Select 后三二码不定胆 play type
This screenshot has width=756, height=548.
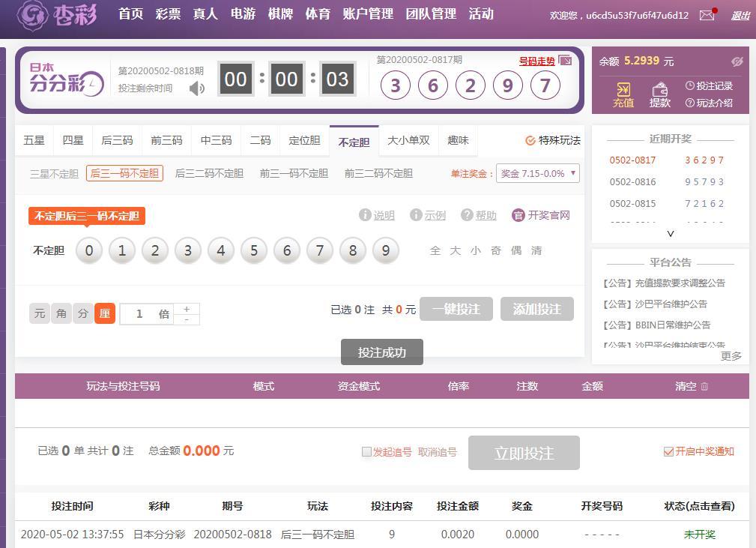click(209, 174)
